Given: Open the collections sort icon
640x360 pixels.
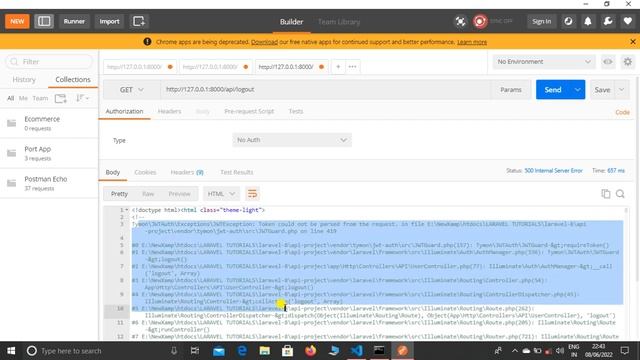Looking at the screenshot, I should coord(82,98).
